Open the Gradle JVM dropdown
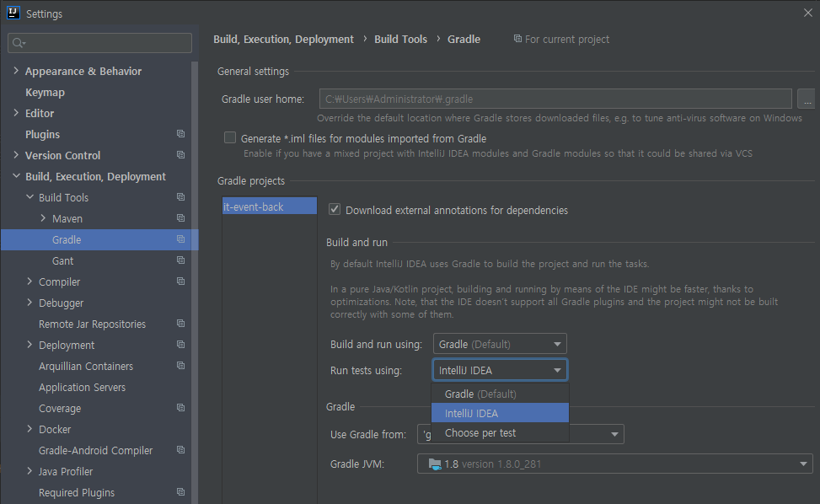Image resolution: width=820 pixels, height=504 pixels. [615, 464]
